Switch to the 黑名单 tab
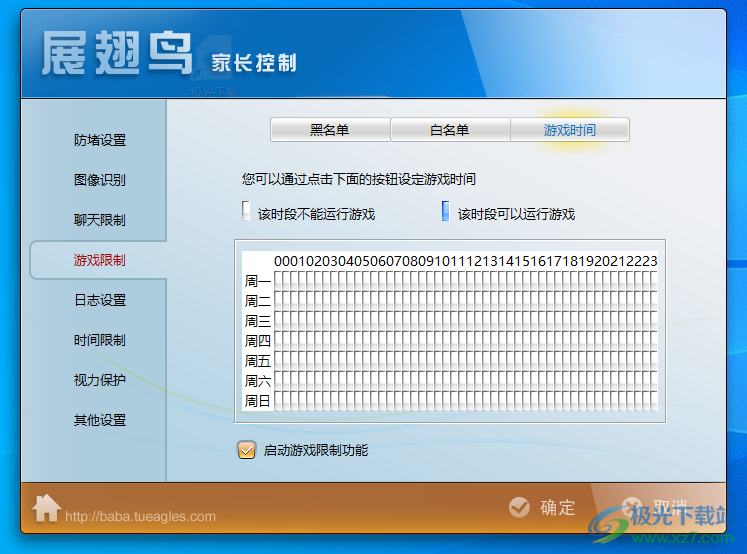This screenshot has height=554, width=747. pos(330,130)
